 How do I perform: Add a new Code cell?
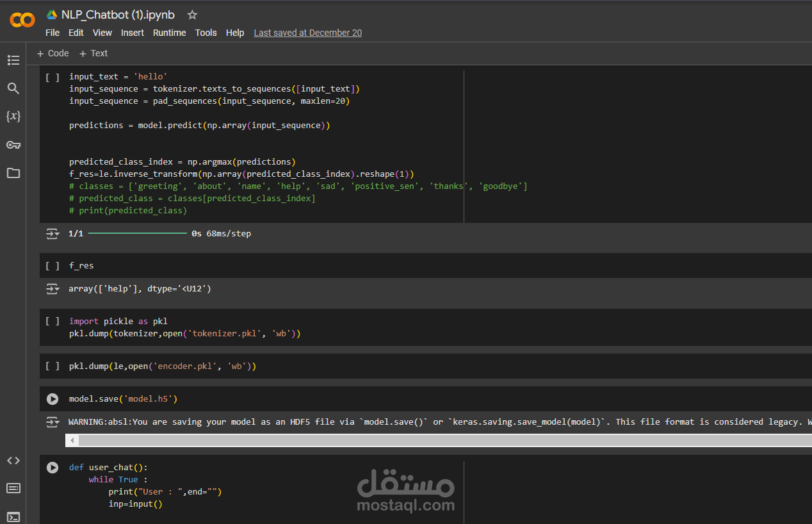click(x=53, y=54)
